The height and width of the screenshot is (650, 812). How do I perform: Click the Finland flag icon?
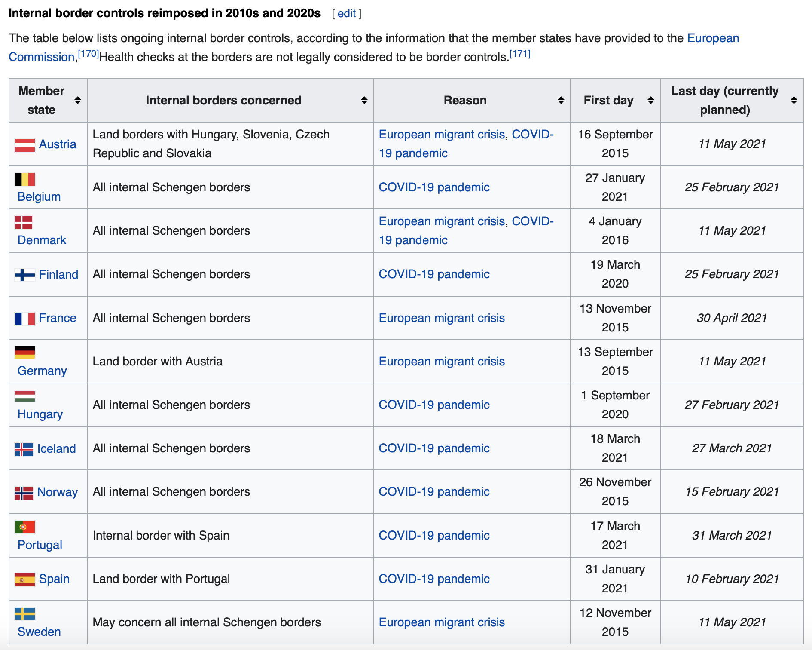(25, 275)
